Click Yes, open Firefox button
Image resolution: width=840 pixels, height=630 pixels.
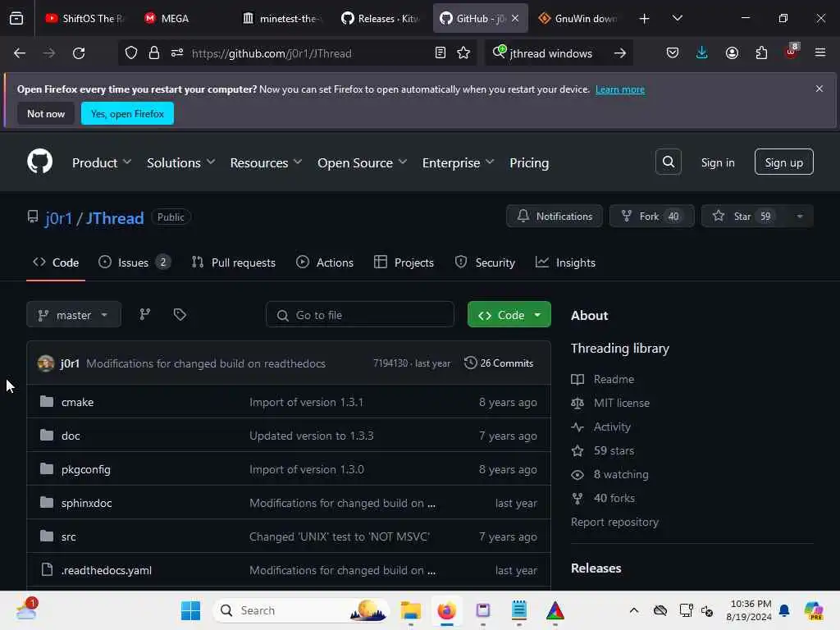pos(127,113)
